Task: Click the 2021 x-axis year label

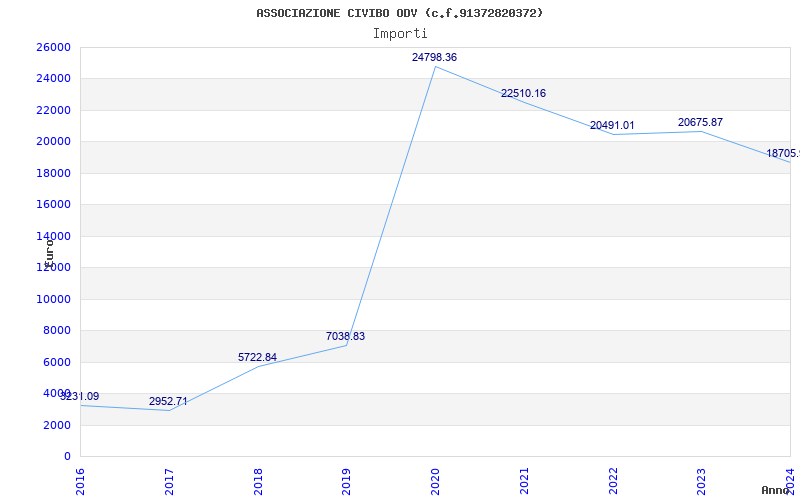Action: pyautogui.click(x=524, y=481)
